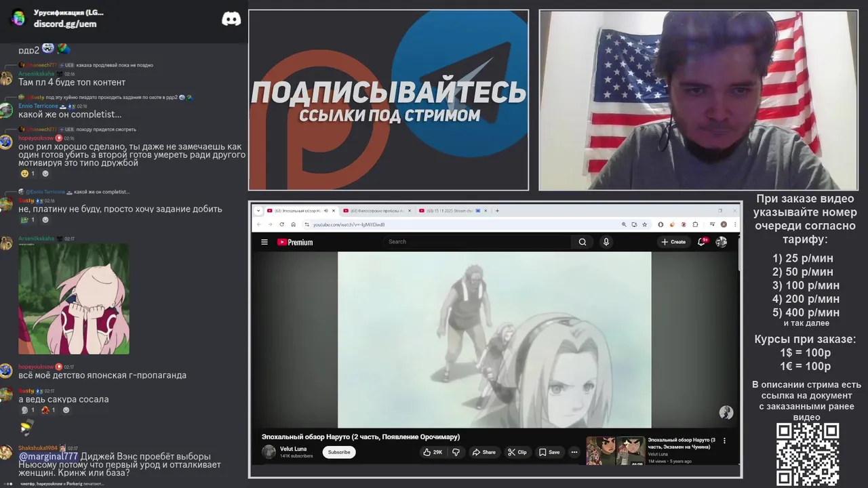This screenshot has height=488, width=868.
Task: Click the Share arrow button
Action: [484, 452]
